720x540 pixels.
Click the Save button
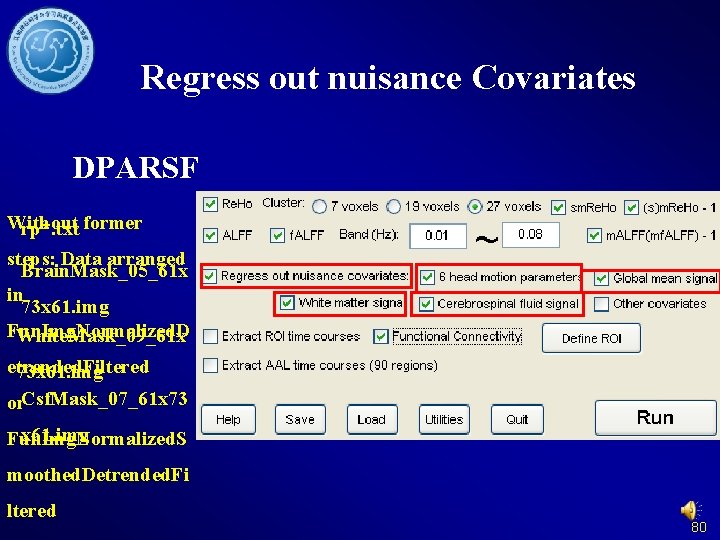coord(300,419)
